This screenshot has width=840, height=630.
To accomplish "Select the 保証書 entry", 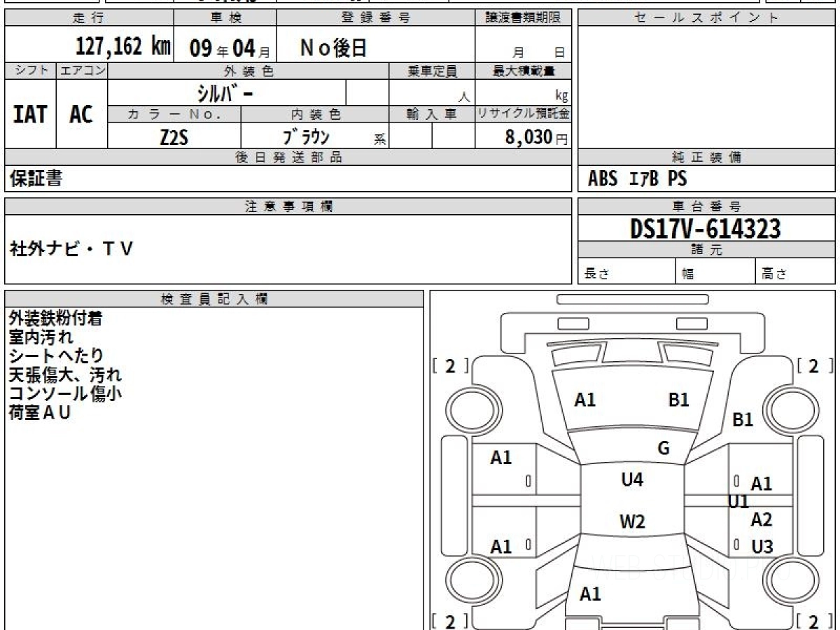I will [36, 178].
